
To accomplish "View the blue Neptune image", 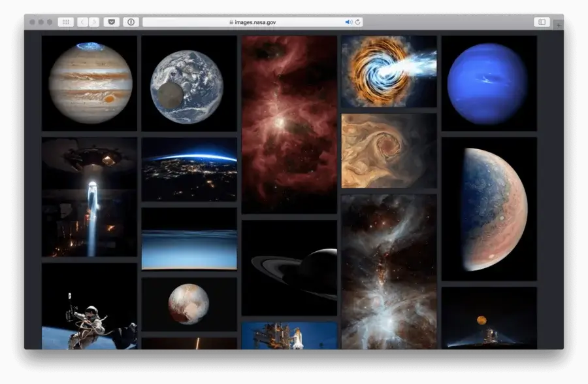I will click(x=489, y=83).
